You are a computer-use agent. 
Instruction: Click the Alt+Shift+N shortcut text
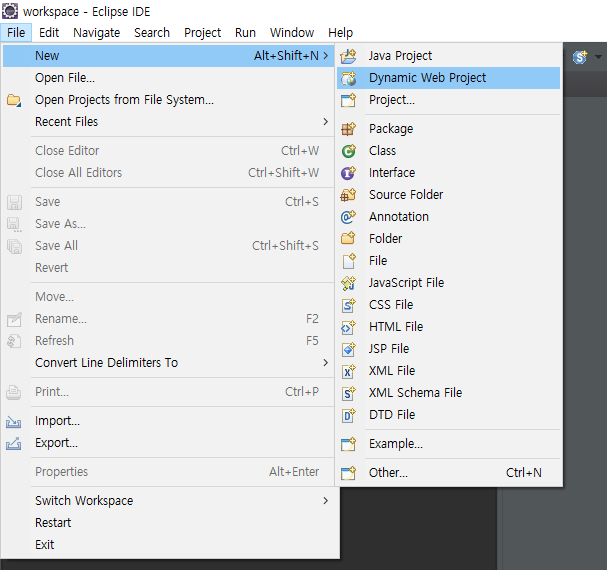pos(286,56)
